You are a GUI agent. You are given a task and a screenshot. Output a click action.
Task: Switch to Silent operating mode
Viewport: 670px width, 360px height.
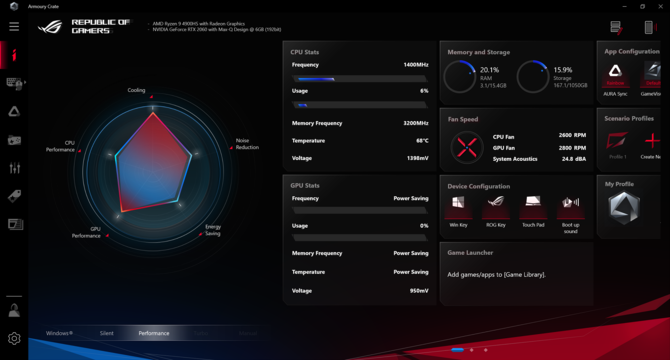point(106,333)
